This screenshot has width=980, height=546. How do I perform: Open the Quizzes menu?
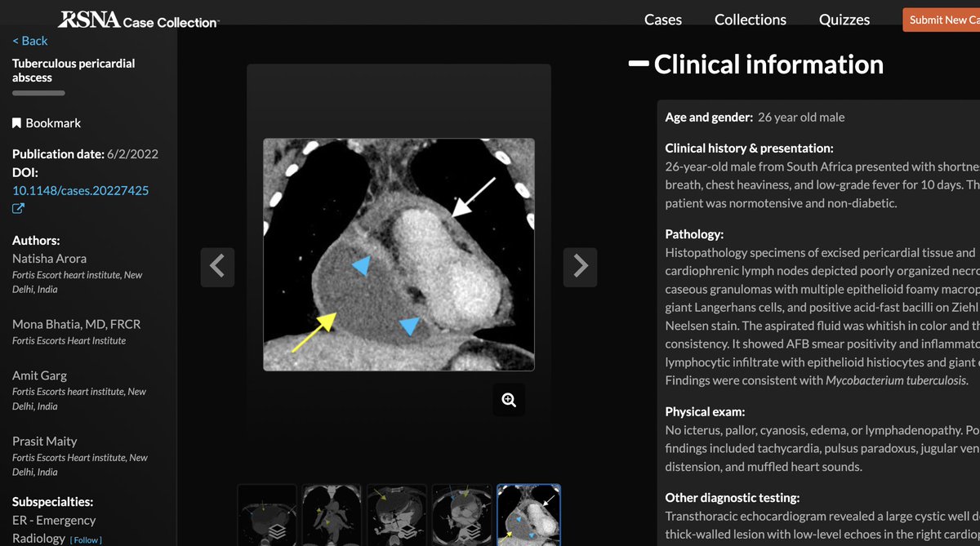coord(844,20)
